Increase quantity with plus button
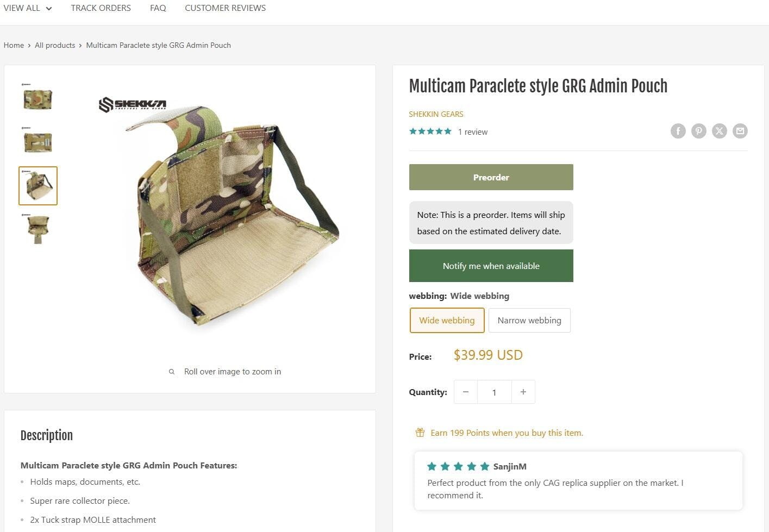Screen dimensions: 769x532 (x=523, y=392)
